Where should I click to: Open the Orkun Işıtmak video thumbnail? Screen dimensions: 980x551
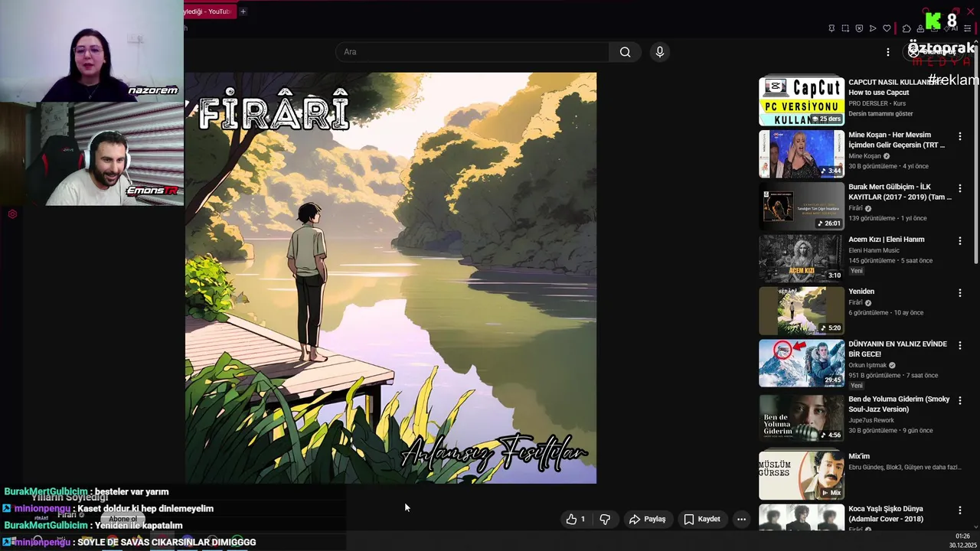802,363
